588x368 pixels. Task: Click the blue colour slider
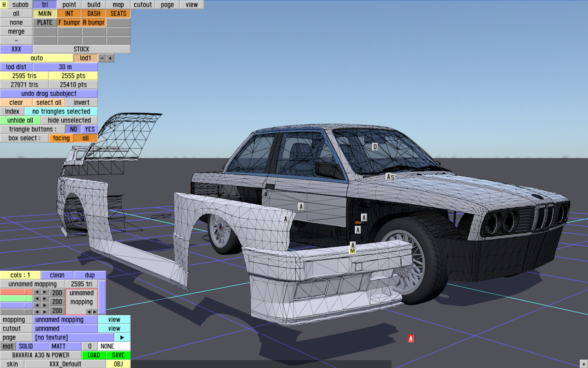point(16,305)
